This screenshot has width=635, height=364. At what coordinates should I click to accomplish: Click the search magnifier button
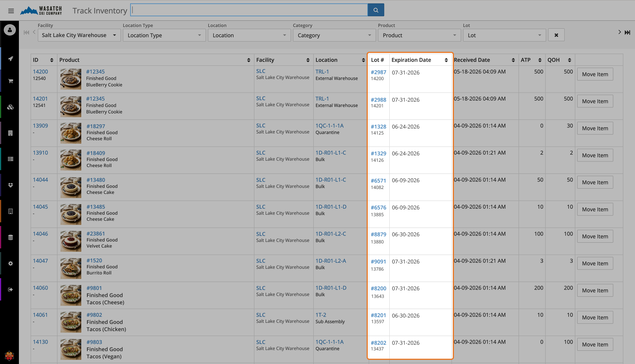point(376,10)
